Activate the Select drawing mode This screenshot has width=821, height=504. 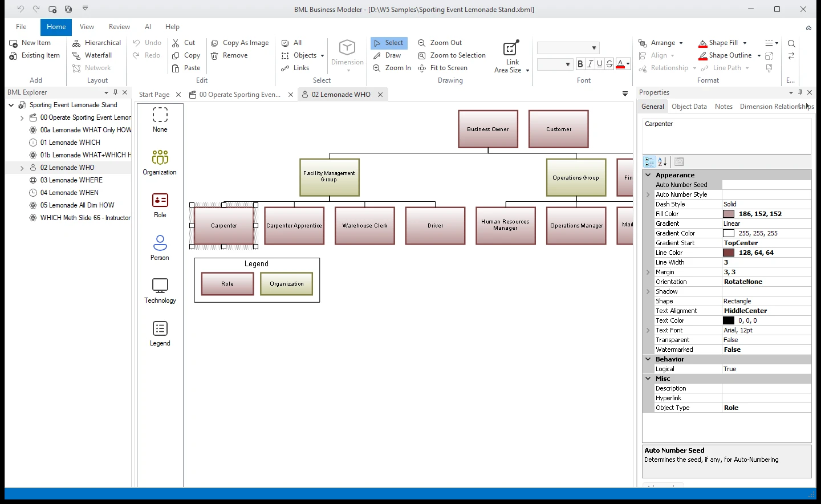tap(389, 43)
